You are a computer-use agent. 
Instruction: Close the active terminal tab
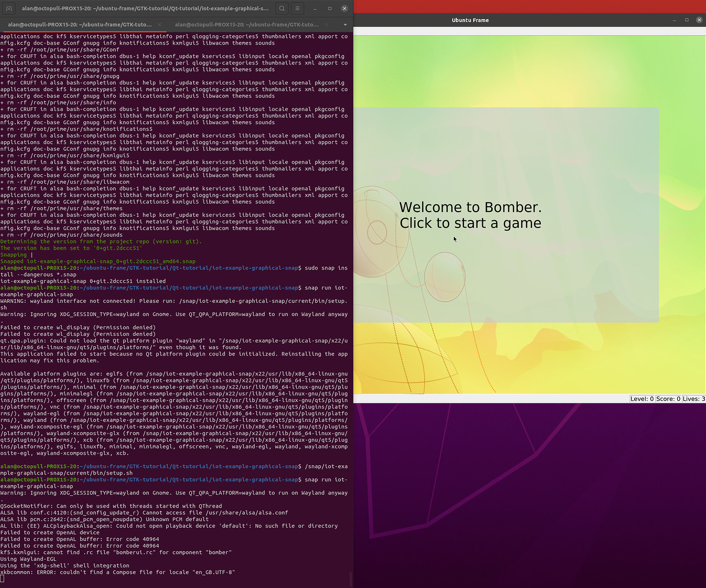[159, 24]
